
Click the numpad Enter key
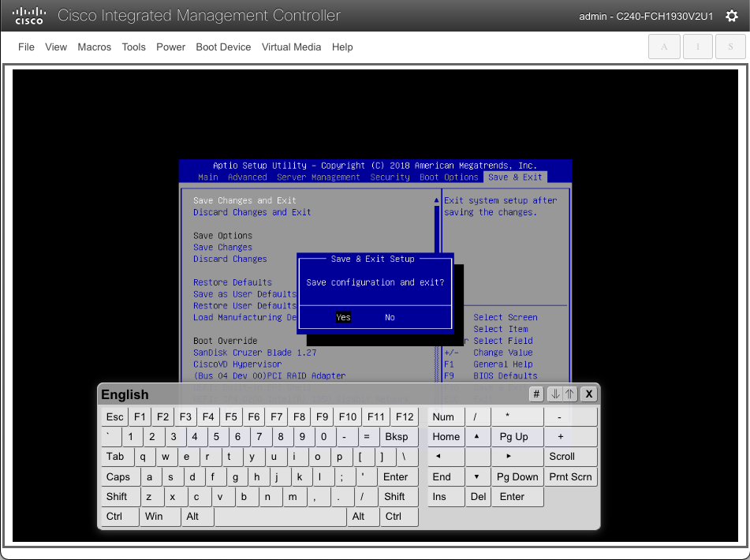tap(517, 496)
